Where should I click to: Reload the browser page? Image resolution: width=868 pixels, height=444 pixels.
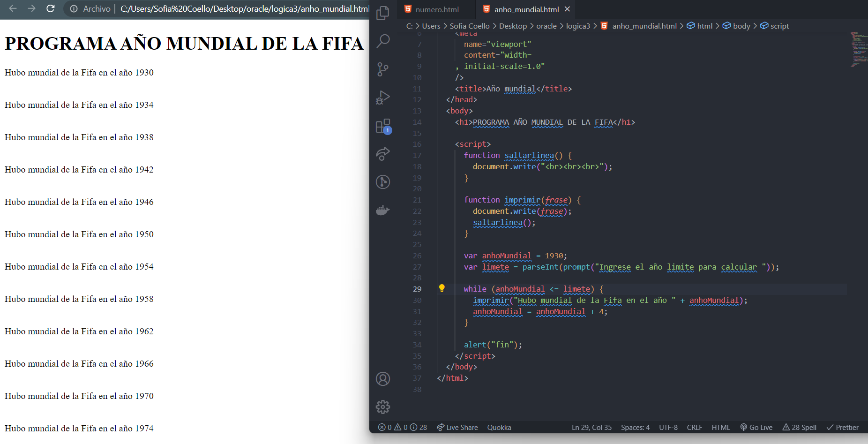tap(51, 8)
